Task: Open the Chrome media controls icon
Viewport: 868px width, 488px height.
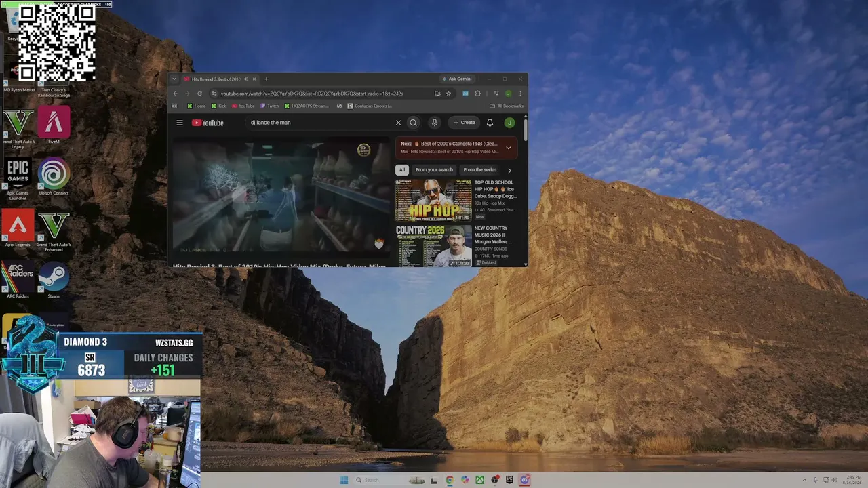Action: 496,94
